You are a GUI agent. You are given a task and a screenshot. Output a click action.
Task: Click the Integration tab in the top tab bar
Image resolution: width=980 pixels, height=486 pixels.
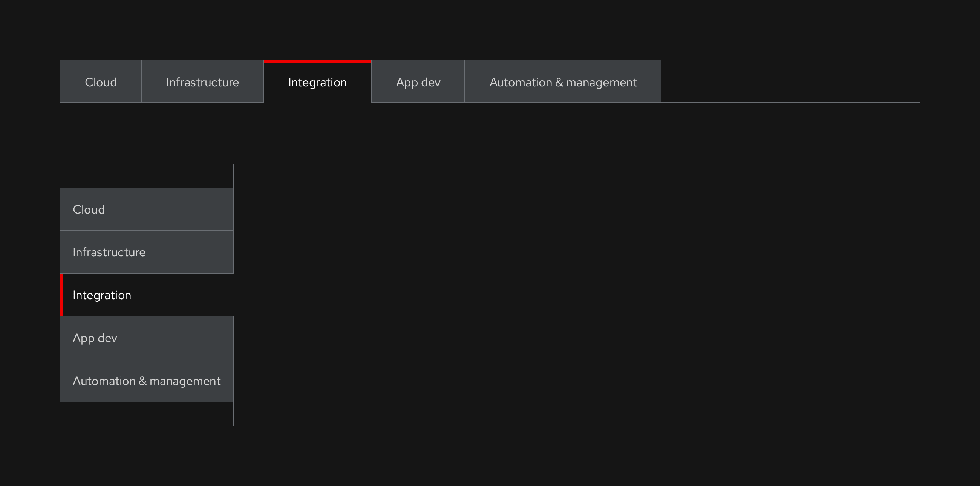317,81
